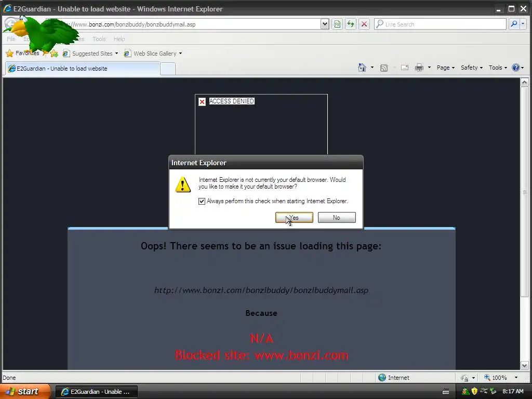Click the blue Help question mark icon
The image size is (532, 399).
click(x=516, y=68)
